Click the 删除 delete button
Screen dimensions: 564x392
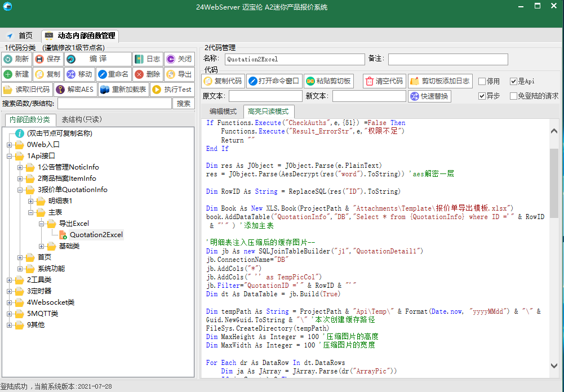pos(148,74)
